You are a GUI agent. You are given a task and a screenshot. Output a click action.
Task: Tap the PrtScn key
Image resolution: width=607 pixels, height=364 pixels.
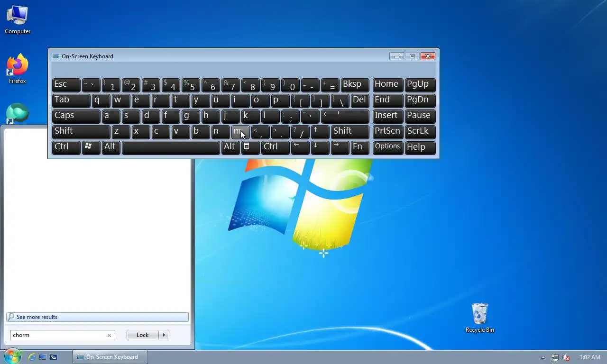388,132
